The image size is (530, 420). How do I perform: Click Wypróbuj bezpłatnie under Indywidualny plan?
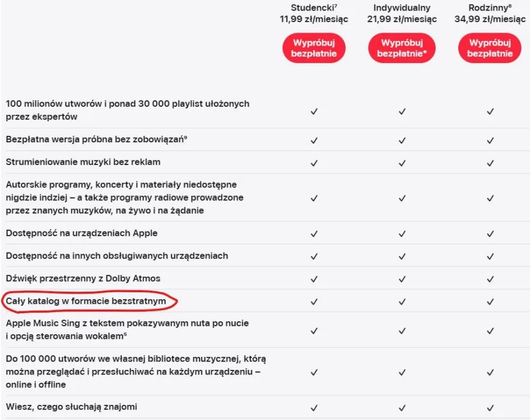(402, 48)
